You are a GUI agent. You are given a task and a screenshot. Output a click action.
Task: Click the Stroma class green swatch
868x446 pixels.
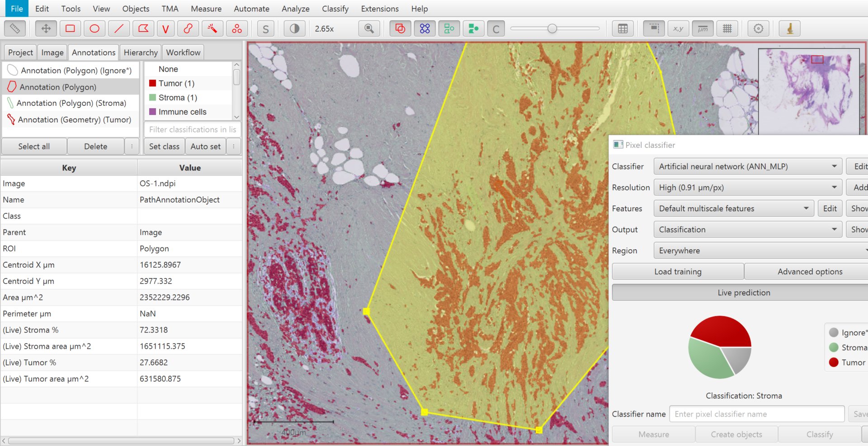coord(153,98)
